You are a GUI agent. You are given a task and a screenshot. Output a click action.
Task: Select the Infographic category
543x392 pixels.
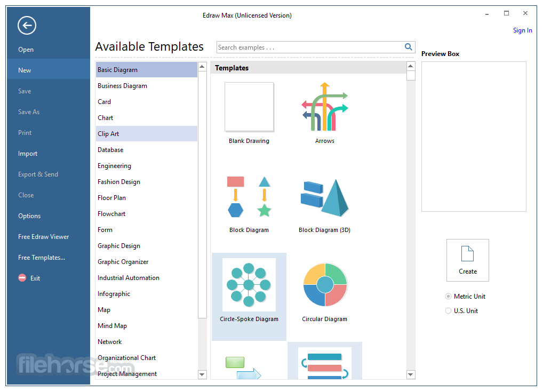[x=147, y=294]
